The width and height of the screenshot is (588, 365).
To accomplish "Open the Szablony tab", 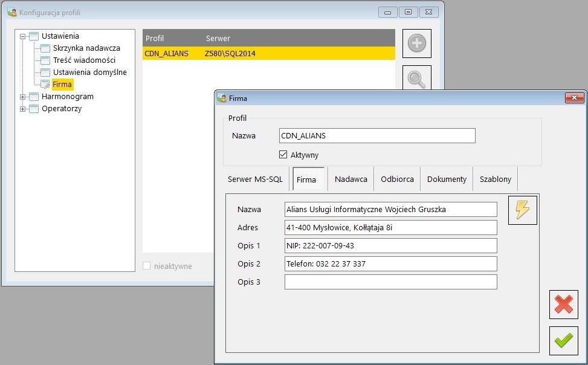I will click(496, 179).
